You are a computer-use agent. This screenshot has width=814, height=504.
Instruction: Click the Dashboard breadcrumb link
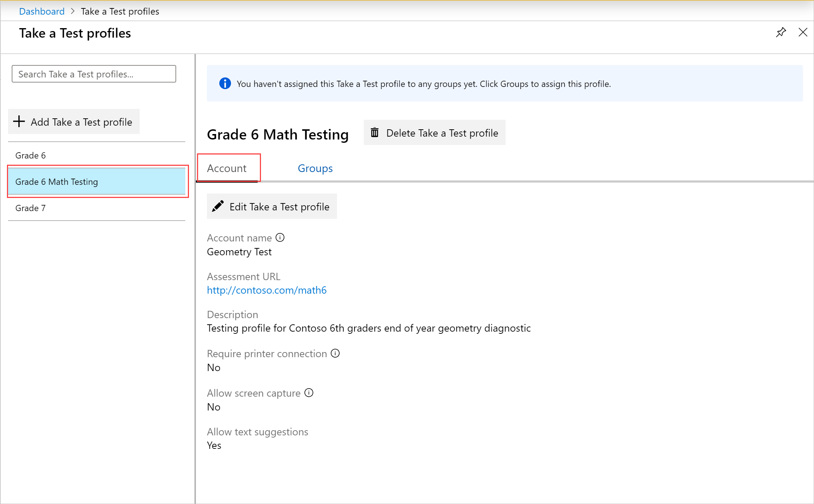[42, 11]
